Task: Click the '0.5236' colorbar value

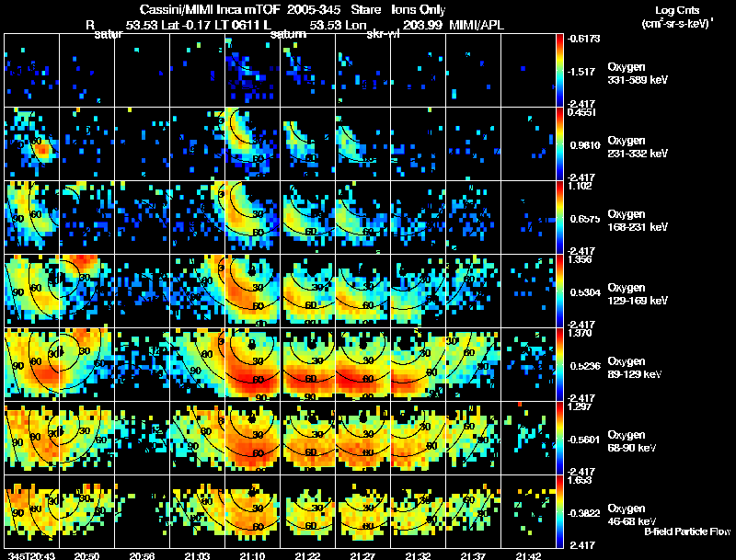Action: click(x=585, y=366)
